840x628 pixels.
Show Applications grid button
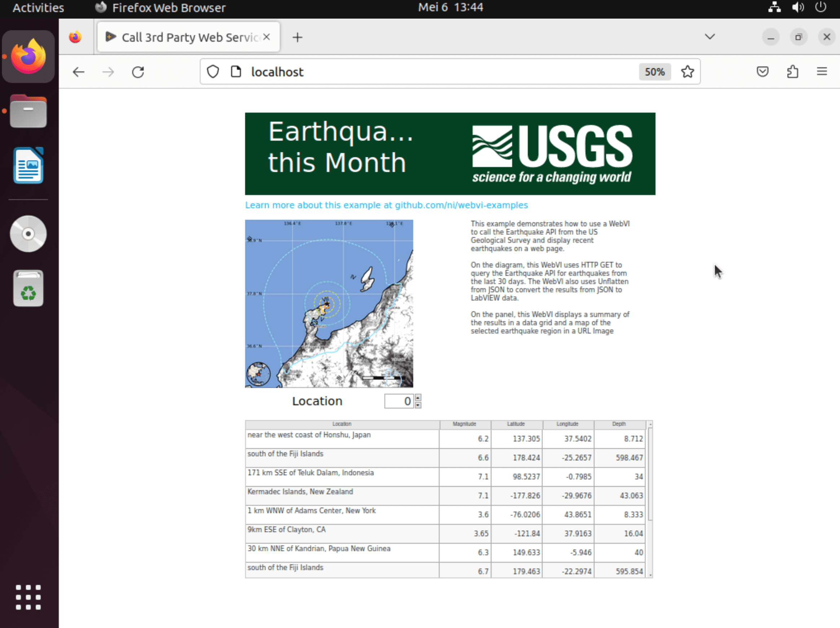point(28,597)
